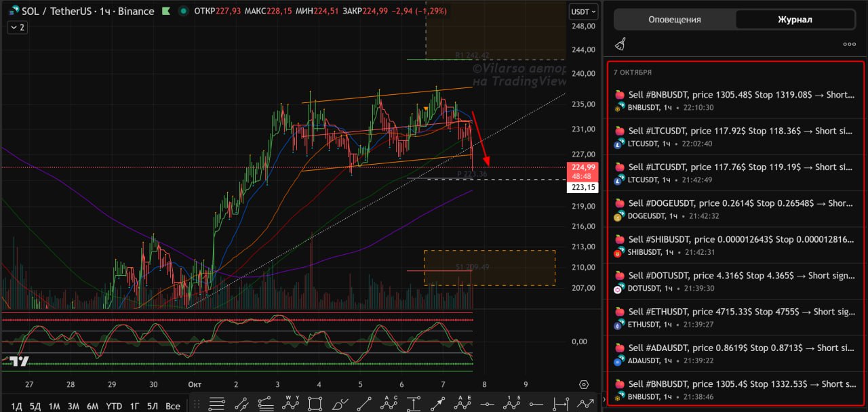Image resolution: width=868 pixels, height=412 pixels.
Task: Select the horizontal lines tool in the toolbar
Action: (217, 404)
